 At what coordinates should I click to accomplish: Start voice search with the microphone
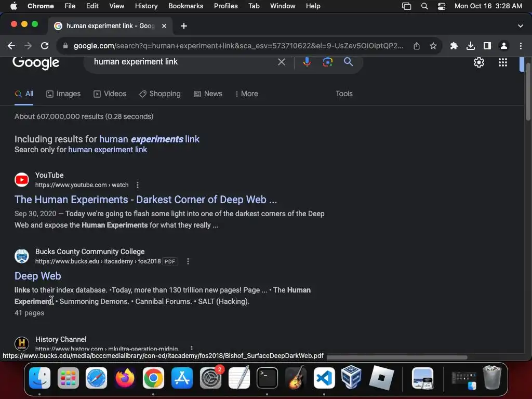point(307,62)
